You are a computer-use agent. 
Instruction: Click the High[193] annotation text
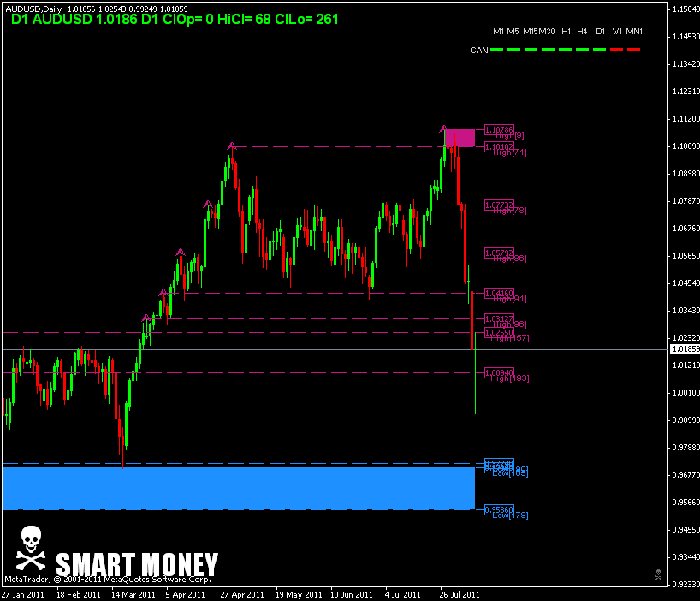pos(510,378)
